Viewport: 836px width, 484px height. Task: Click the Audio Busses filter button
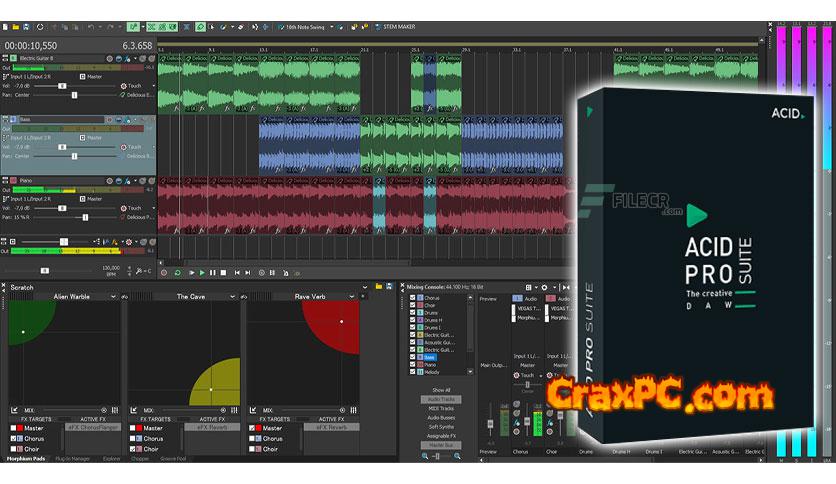(441, 417)
